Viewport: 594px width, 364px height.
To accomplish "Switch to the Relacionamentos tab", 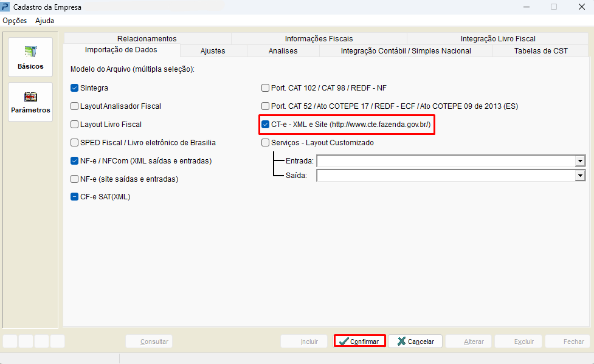I will click(147, 39).
